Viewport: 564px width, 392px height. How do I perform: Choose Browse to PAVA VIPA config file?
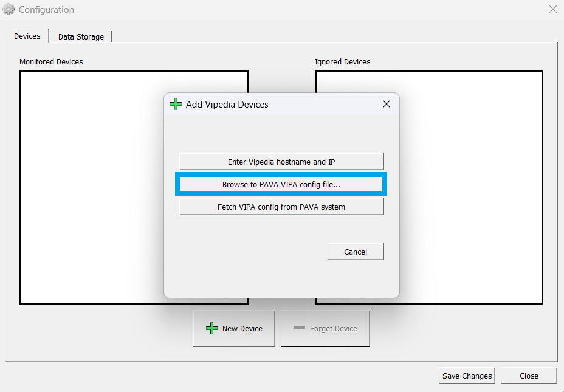click(281, 184)
